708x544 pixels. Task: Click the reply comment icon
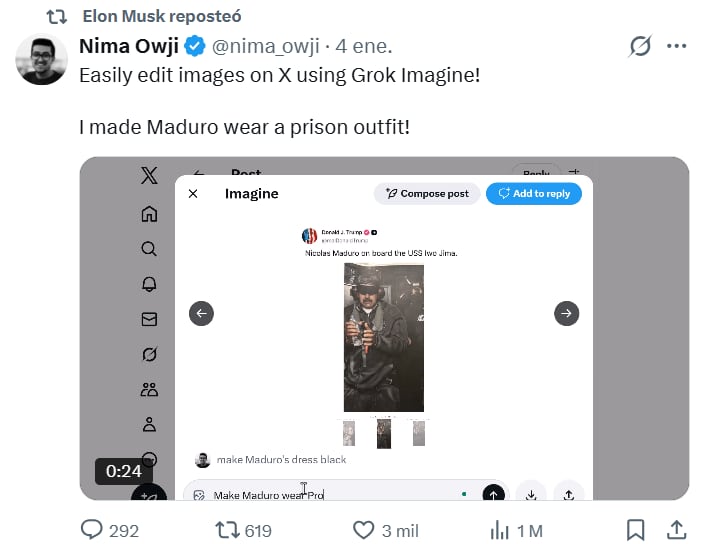(x=92, y=529)
